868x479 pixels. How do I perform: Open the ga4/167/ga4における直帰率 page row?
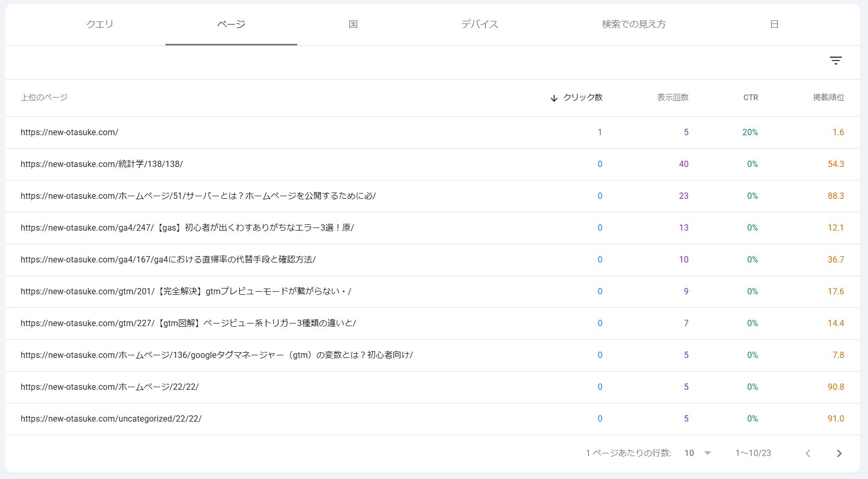point(432,260)
